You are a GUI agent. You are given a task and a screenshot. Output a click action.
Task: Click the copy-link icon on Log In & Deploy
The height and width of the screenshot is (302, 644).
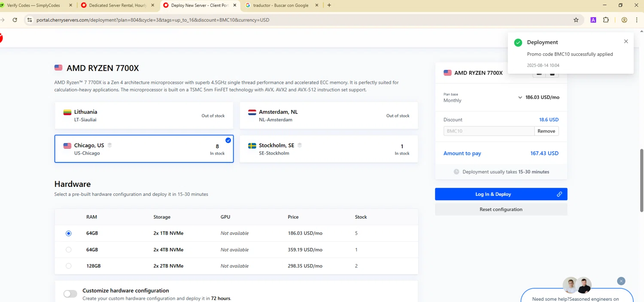[559, 194]
